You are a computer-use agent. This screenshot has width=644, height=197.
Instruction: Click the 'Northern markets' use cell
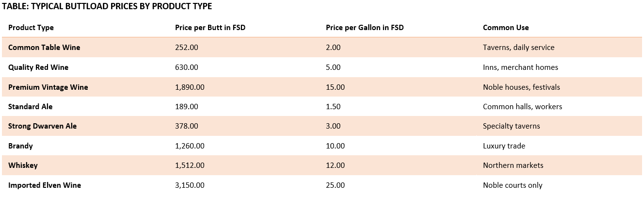[x=513, y=165]
